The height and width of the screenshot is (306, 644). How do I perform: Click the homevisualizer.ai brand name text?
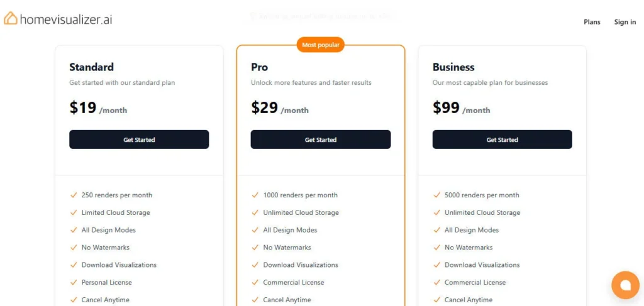tap(66, 19)
